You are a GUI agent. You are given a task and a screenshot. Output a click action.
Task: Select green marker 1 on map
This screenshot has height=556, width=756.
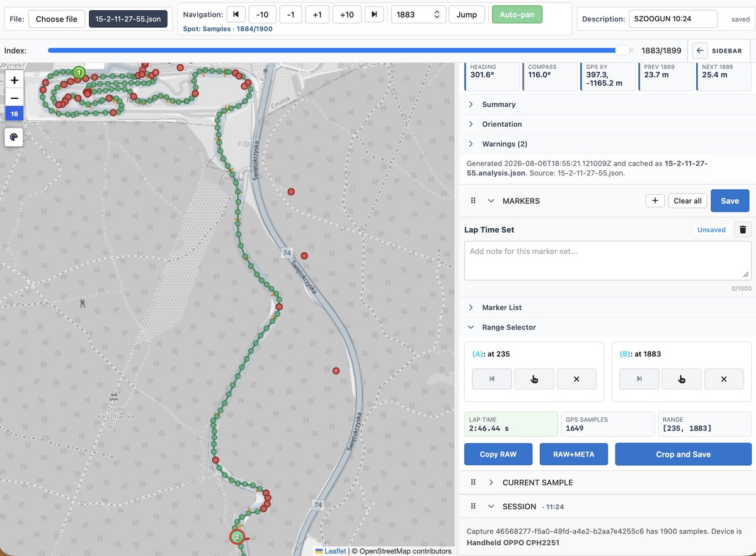click(x=79, y=72)
